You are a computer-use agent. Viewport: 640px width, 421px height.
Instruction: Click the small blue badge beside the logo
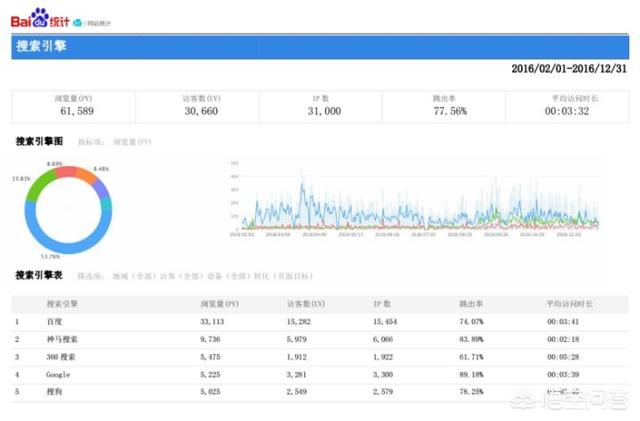(77, 21)
